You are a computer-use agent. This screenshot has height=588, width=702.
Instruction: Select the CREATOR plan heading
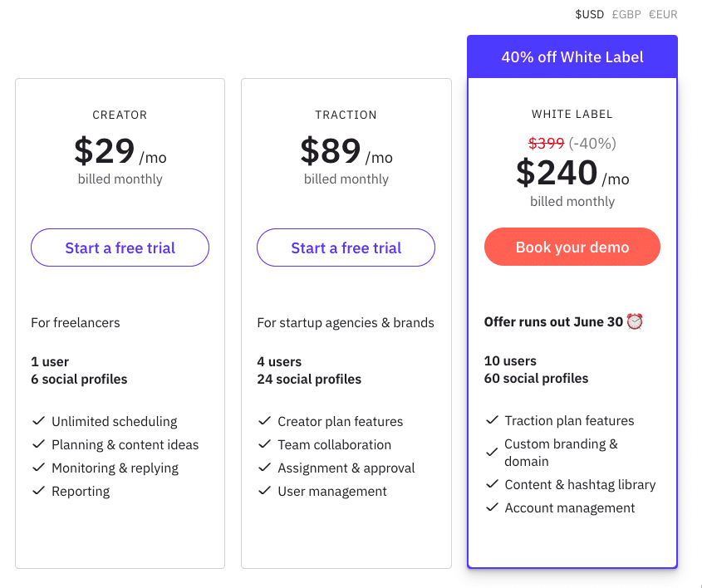tap(120, 115)
